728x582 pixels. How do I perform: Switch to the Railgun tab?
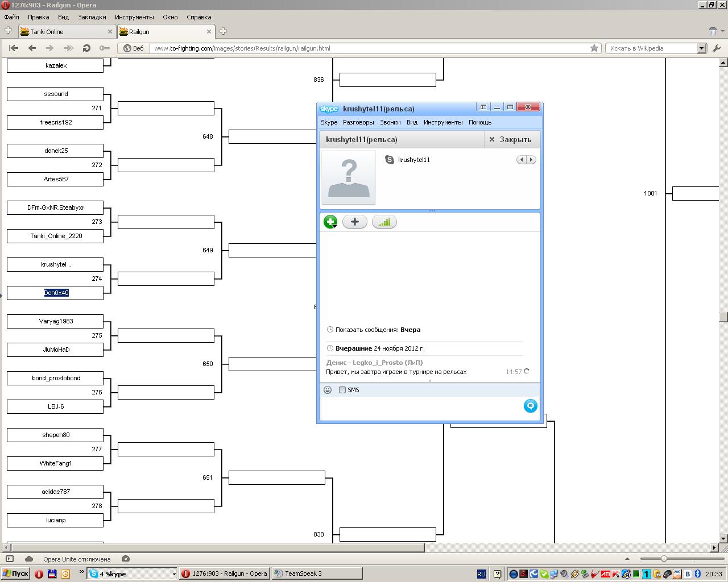(x=166, y=32)
